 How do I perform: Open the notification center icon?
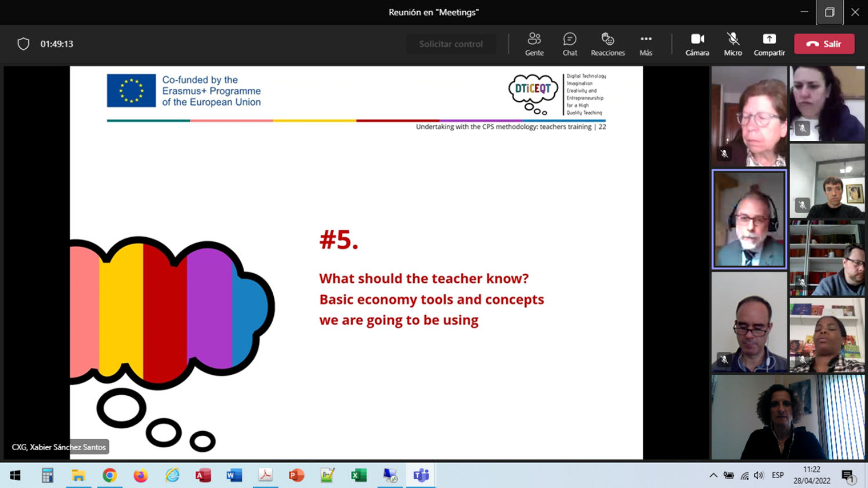(848, 476)
